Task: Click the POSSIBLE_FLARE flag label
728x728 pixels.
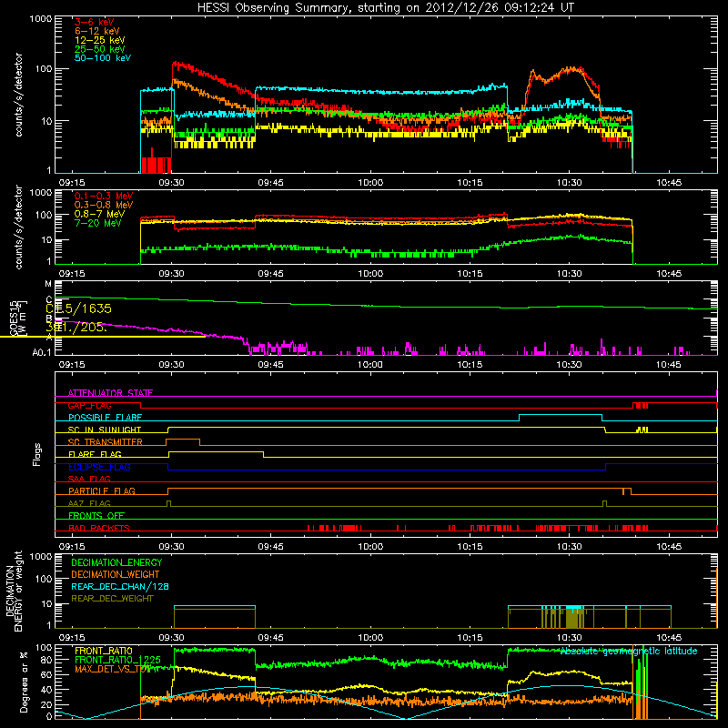Action: click(105, 418)
